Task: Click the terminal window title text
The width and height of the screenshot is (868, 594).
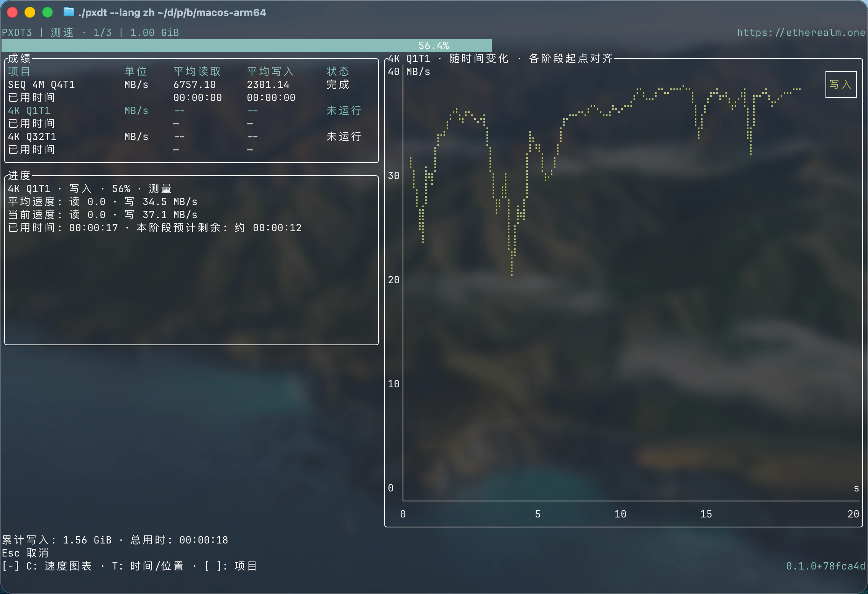Action: (x=172, y=13)
